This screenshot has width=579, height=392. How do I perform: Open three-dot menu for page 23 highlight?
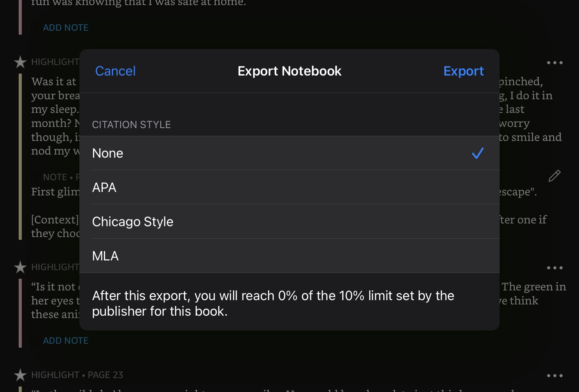(x=554, y=376)
